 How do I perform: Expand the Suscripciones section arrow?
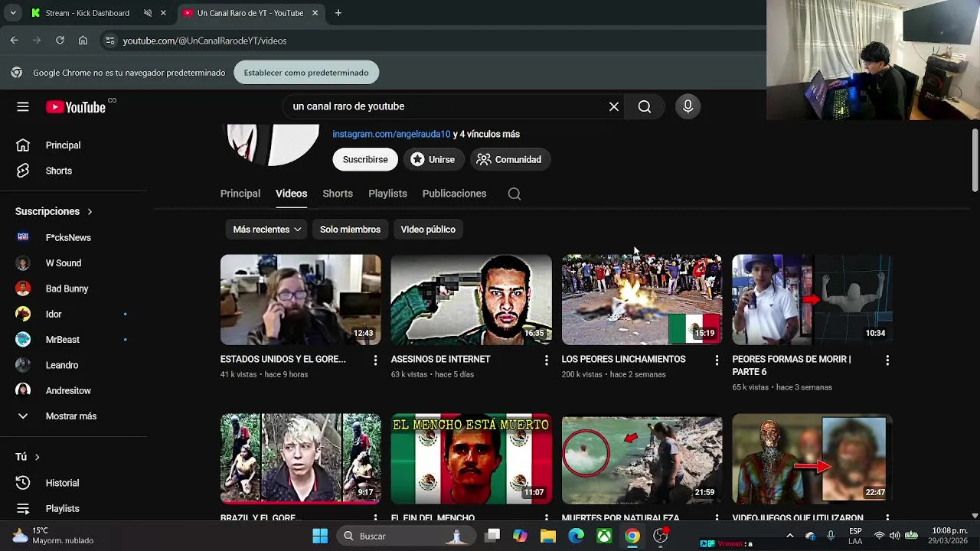[90, 211]
